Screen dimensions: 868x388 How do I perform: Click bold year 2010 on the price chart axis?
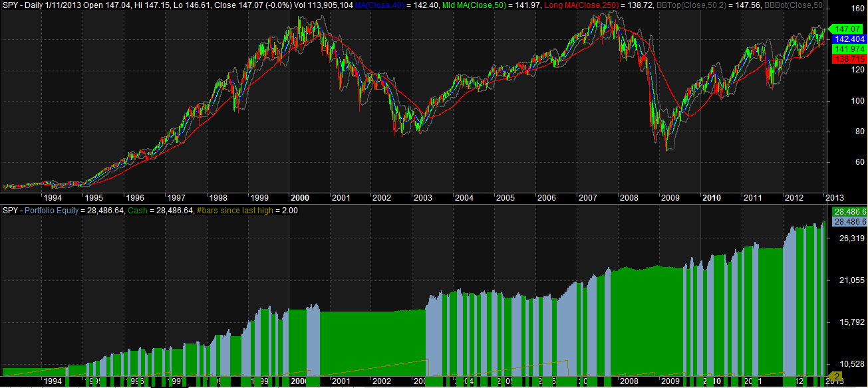[712, 198]
